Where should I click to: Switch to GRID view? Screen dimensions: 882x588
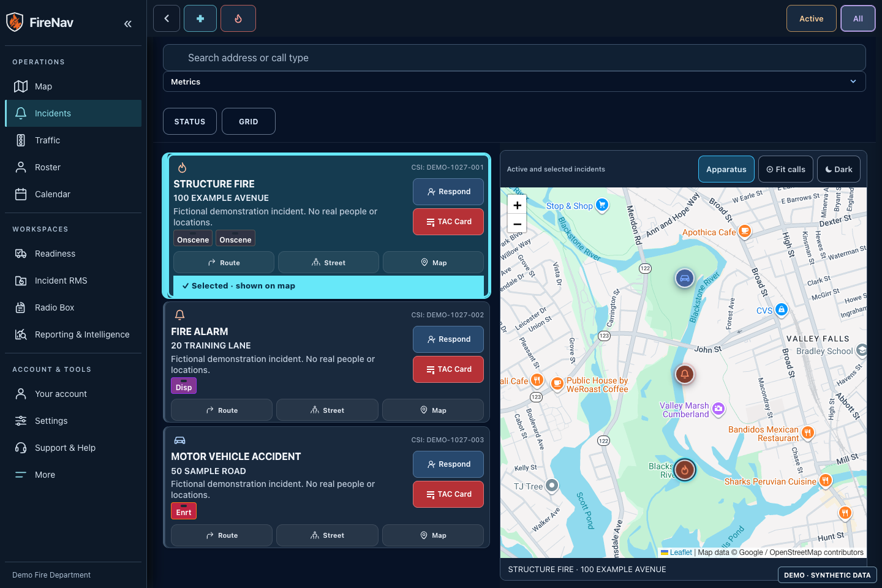tap(249, 121)
